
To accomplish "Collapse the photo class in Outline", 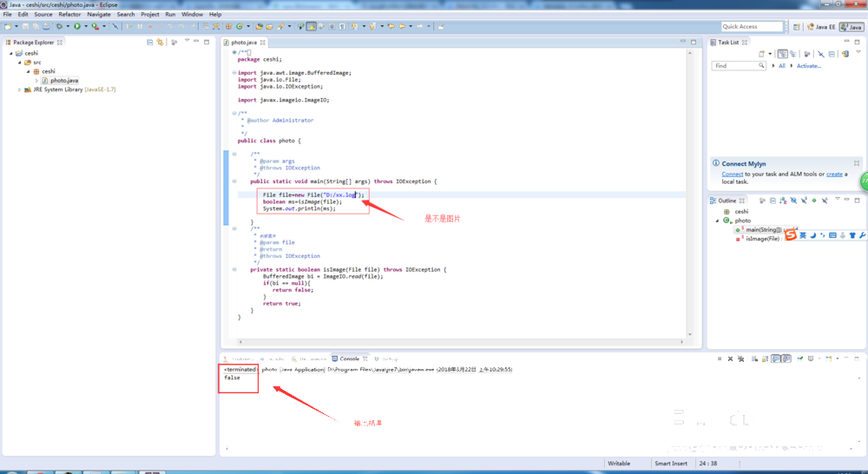I will [718, 221].
